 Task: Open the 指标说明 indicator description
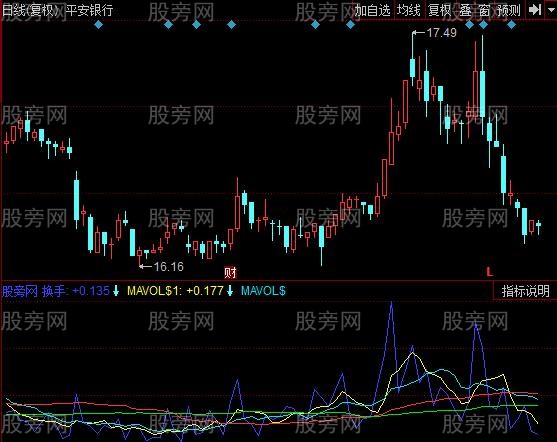coord(525,291)
